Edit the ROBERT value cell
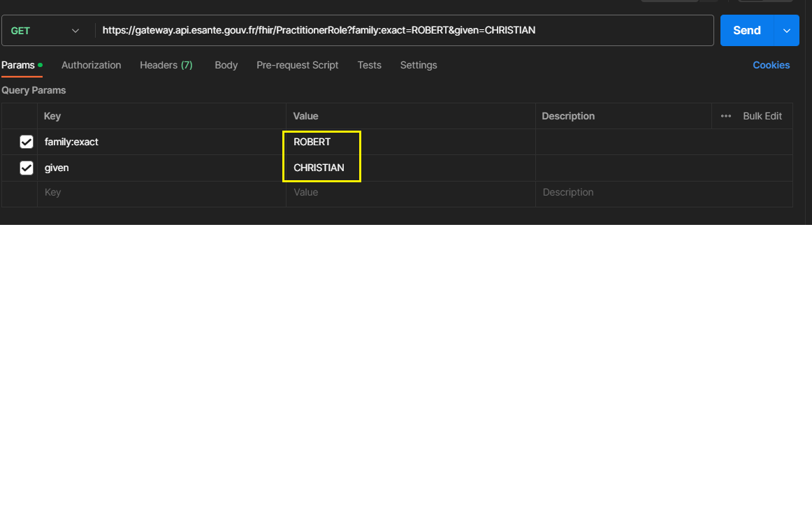The width and height of the screenshot is (812, 528). [312, 142]
